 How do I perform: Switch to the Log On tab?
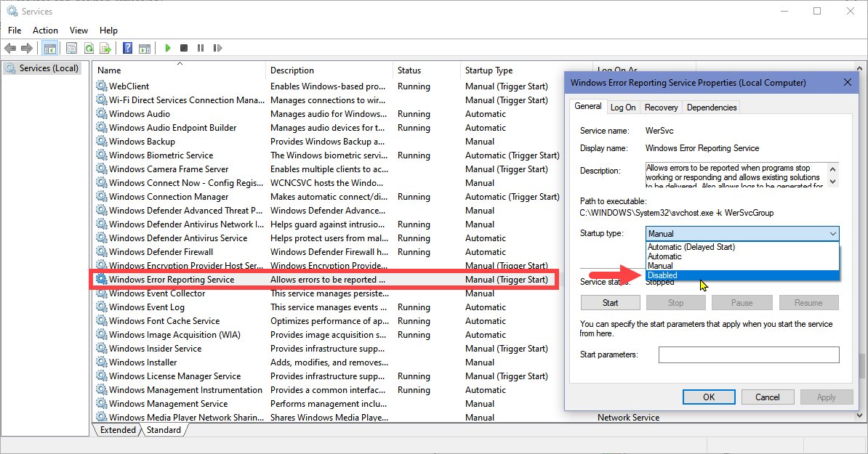click(x=623, y=108)
